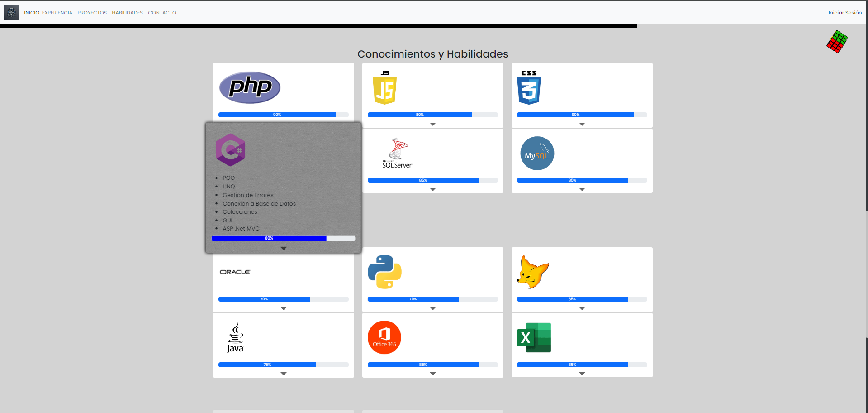
Task: Click "Conexión a Base de Datos" item
Action: click(x=259, y=204)
